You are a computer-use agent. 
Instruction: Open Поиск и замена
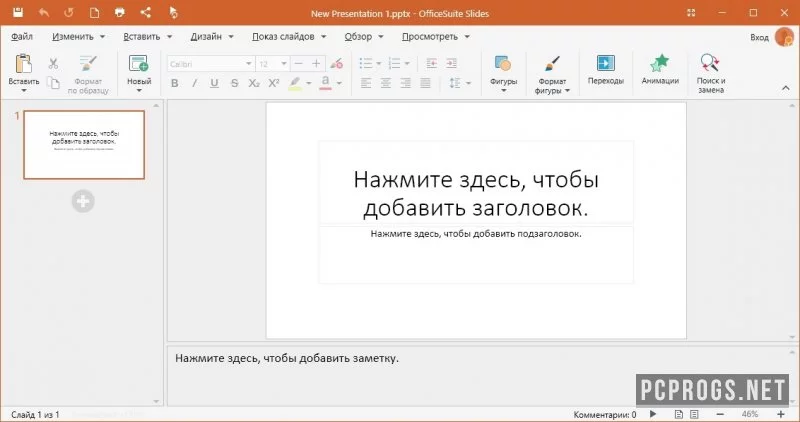pyautogui.click(x=711, y=73)
